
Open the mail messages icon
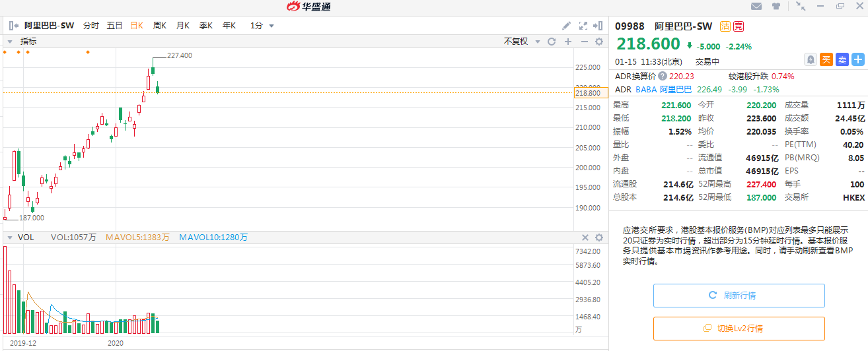[756, 7]
